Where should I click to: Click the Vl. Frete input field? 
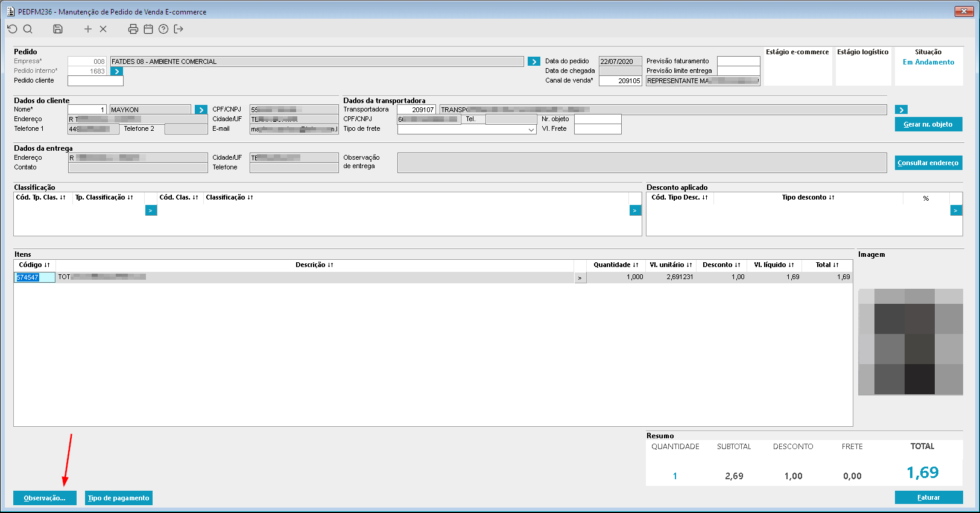(598, 129)
